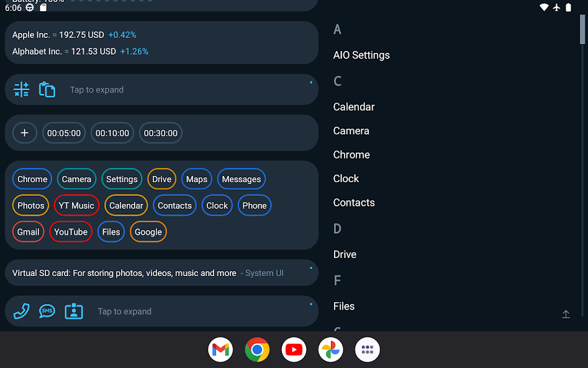Viewport: 588px width, 368px height.
Task: Expand menu dot on the calculator widget
Action: [311, 82]
